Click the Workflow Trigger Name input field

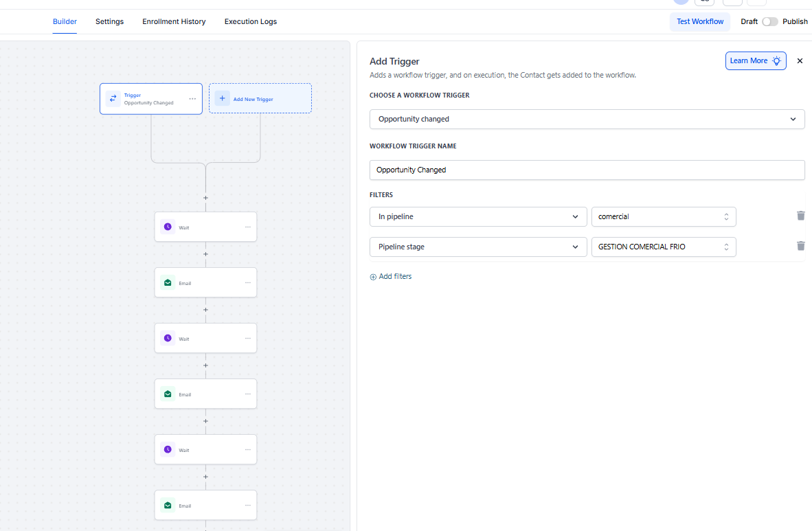click(x=587, y=170)
